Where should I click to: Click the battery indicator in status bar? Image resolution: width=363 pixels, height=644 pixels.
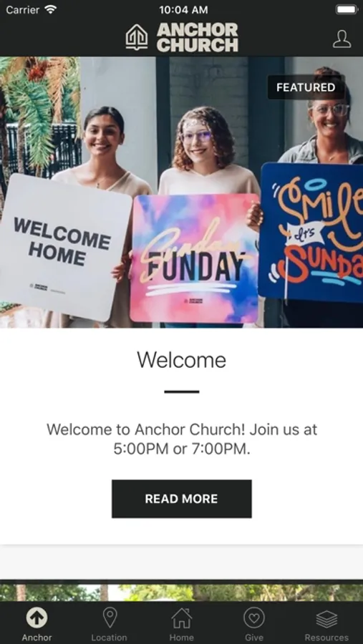pos(347,9)
